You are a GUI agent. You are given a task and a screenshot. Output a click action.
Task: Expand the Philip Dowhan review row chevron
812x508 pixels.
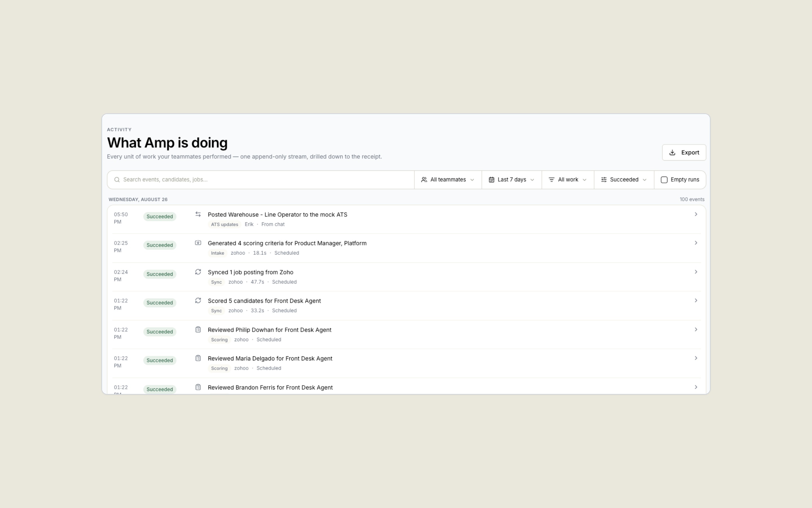click(696, 329)
